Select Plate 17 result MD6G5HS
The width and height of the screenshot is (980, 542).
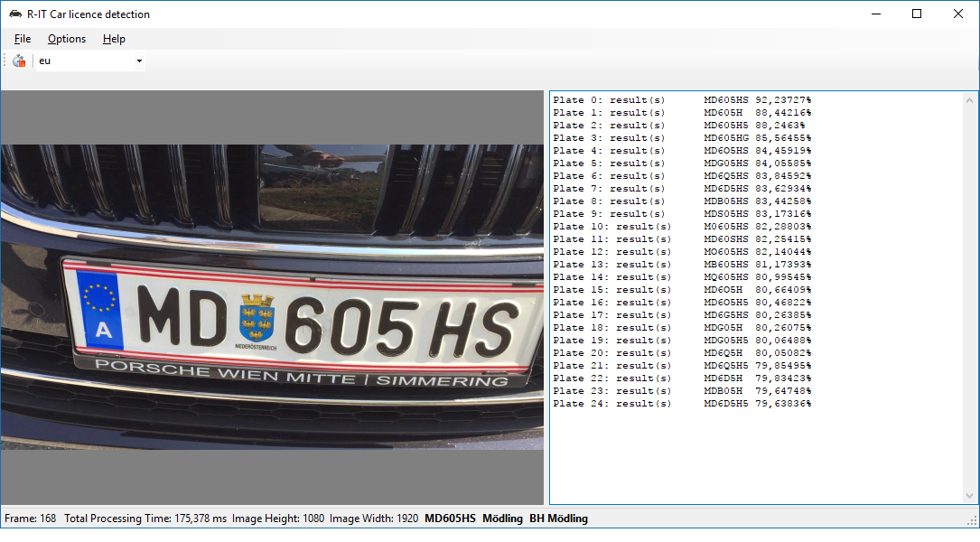point(682,315)
